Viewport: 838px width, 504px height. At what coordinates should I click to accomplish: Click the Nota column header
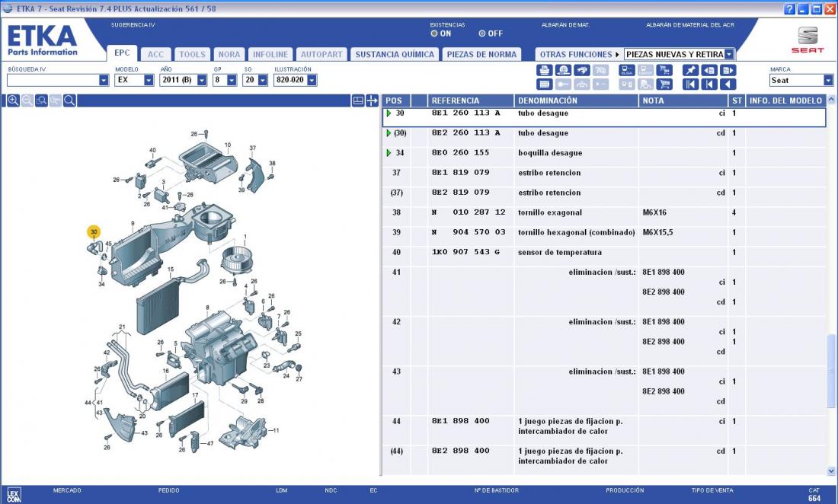683,100
